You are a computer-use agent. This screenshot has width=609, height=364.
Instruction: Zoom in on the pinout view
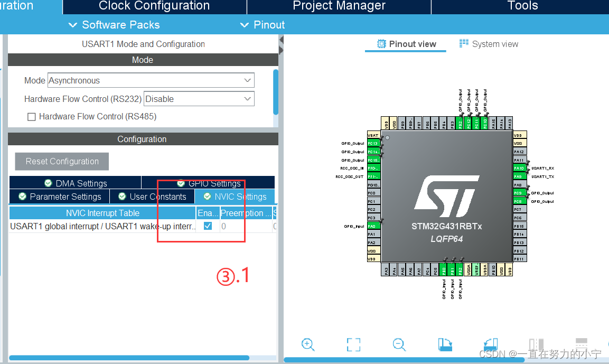tap(307, 344)
